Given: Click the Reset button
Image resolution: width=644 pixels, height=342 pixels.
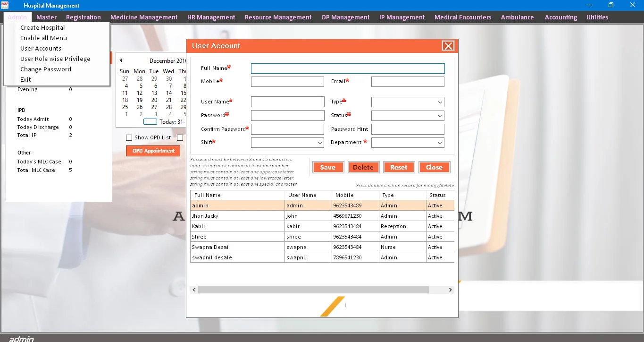Looking at the screenshot, I should pos(398,167).
